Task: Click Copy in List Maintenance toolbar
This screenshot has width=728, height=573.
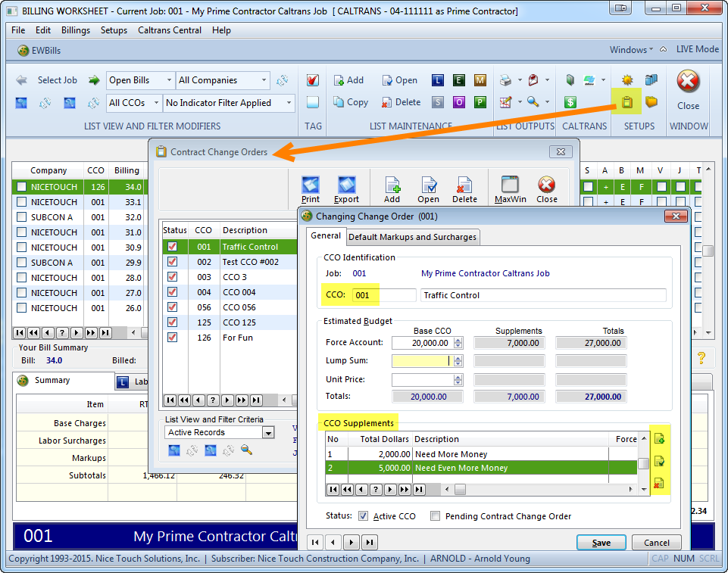Action: 351,102
